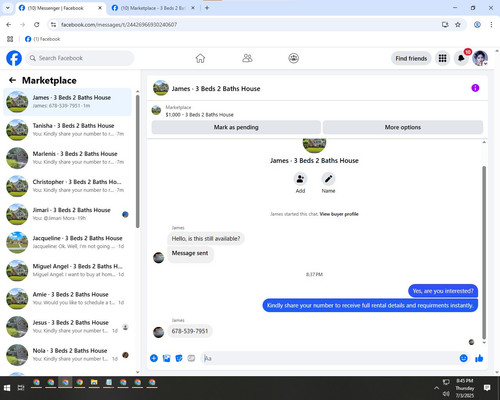
Task: Open the Friends icon in top navigation
Action: point(247,58)
